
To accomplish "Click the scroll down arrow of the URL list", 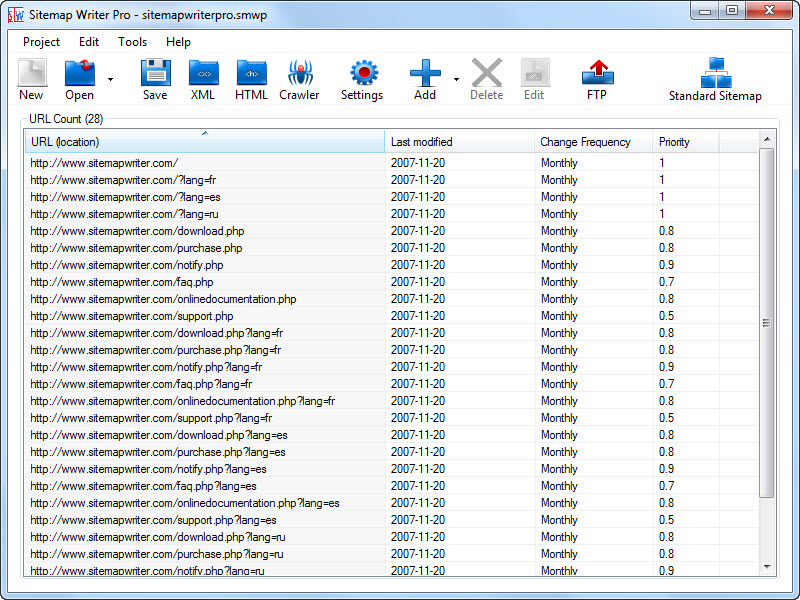I will 766,567.
